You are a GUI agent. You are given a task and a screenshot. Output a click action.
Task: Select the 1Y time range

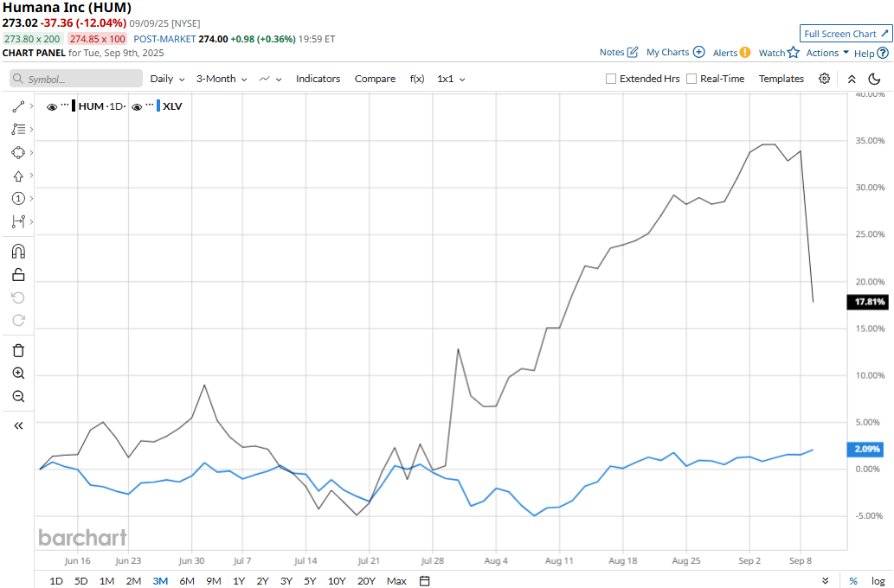[x=238, y=580]
